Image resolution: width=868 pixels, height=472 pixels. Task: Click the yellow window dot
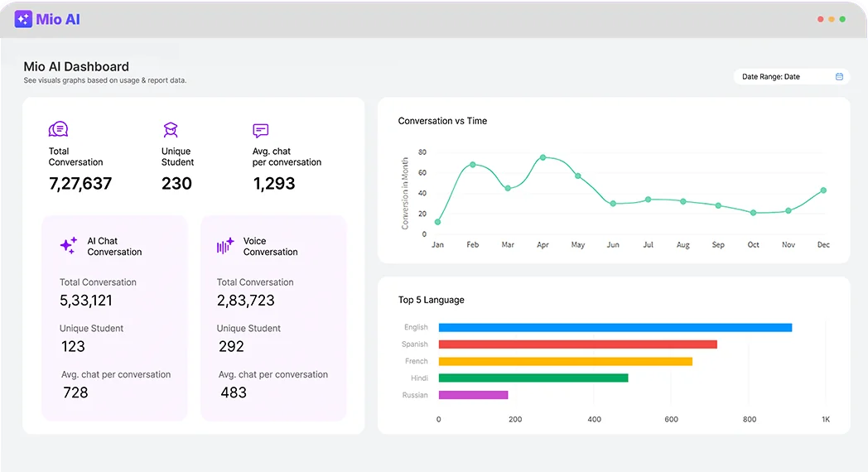click(832, 19)
